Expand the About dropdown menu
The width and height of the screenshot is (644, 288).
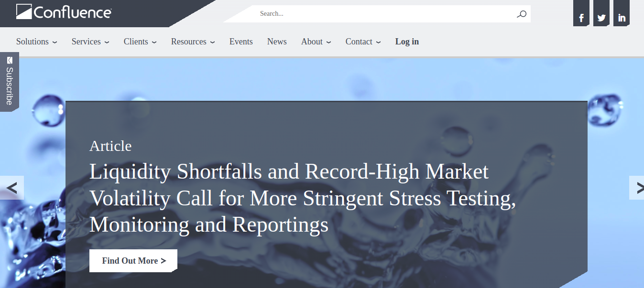point(316,42)
